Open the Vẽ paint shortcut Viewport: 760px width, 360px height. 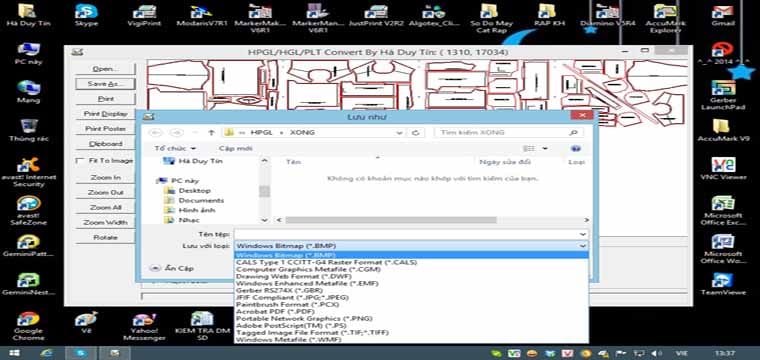tap(86, 323)
